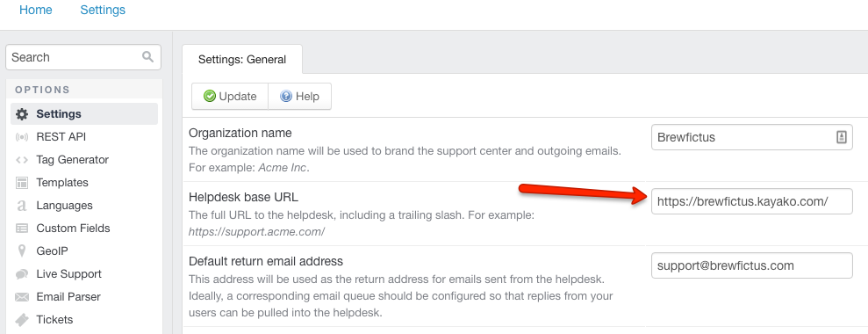868x334 pixels.
Task: Select the Settings: General tab
Action: coord(242,60)
